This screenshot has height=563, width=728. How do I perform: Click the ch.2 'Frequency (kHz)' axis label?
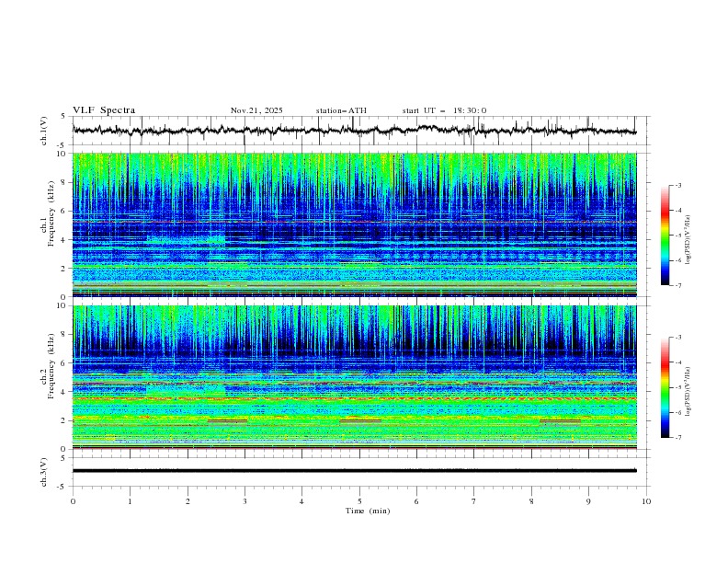(x=51, y=366)
